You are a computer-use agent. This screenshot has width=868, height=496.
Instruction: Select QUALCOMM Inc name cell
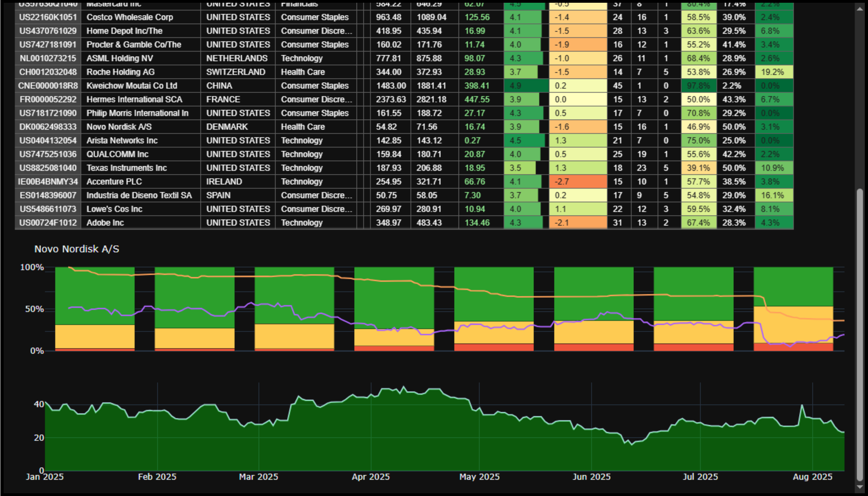[141, 154]
